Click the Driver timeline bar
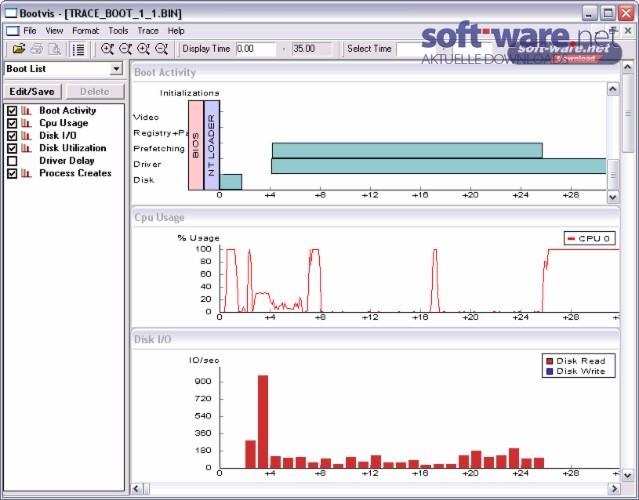 click(439, 166)
